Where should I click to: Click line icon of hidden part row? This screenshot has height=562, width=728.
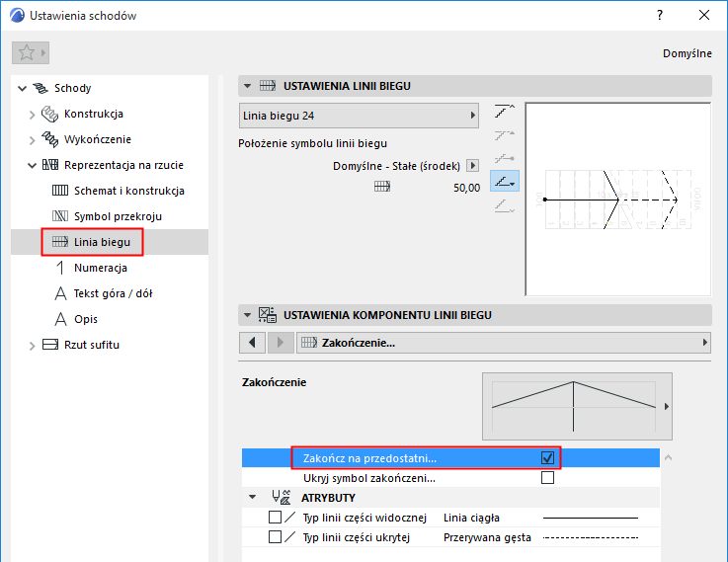coord(290,537)
